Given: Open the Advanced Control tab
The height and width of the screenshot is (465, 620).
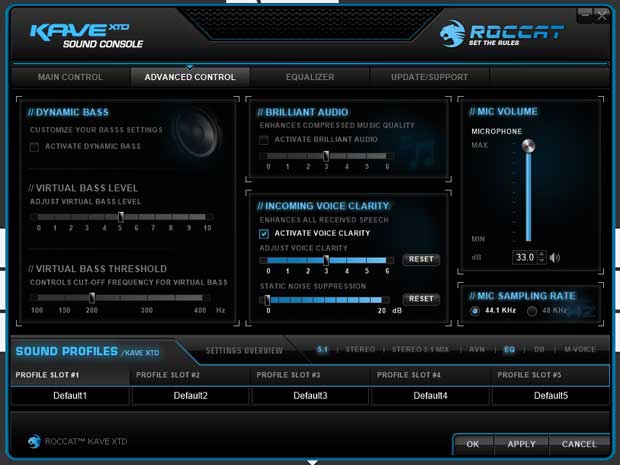Looking at the screenshot, I should pyautogui.click(x=190, y=77).
